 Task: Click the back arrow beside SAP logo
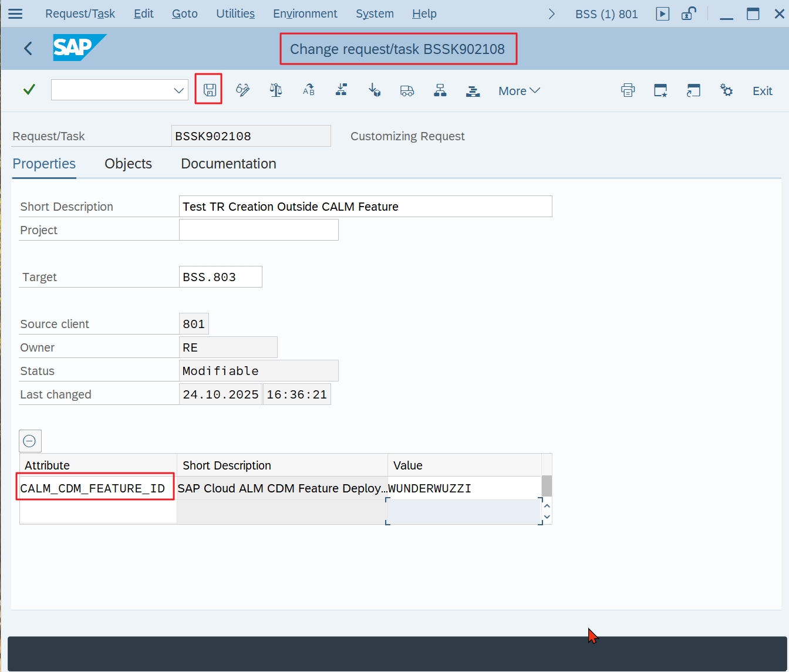tap(28, 49)
